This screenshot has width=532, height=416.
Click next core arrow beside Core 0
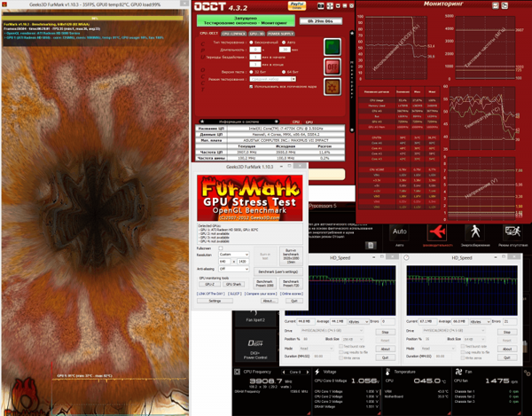click(x=308, y=373)
